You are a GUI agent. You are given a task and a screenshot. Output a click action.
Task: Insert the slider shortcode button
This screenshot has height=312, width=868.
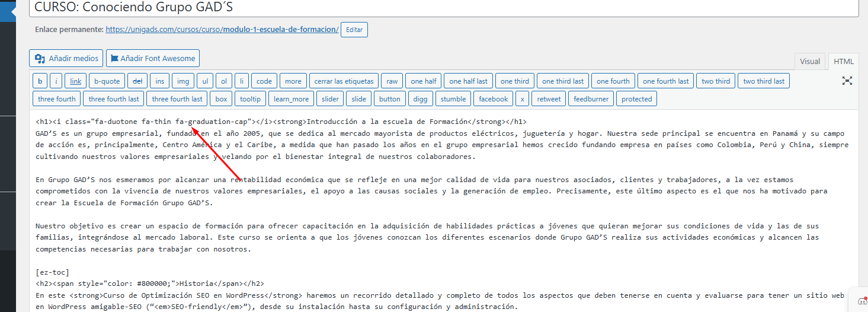pyautogui.click(x=331, y=98)
